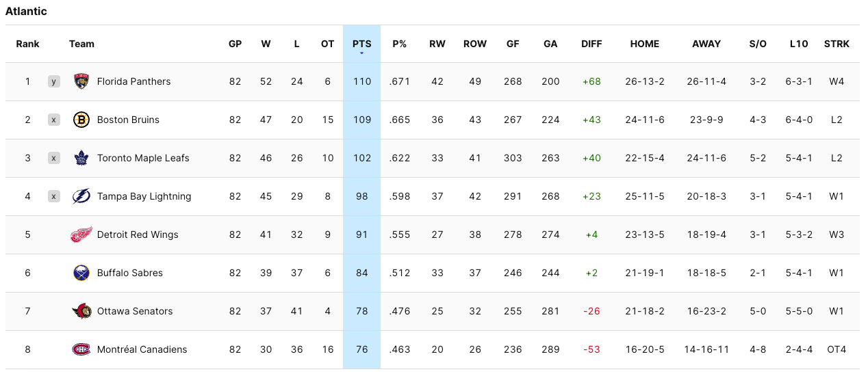The height and width of the screenshot is (376, 868).
Task: Sort by the GP column header
Action: [235, 44]
